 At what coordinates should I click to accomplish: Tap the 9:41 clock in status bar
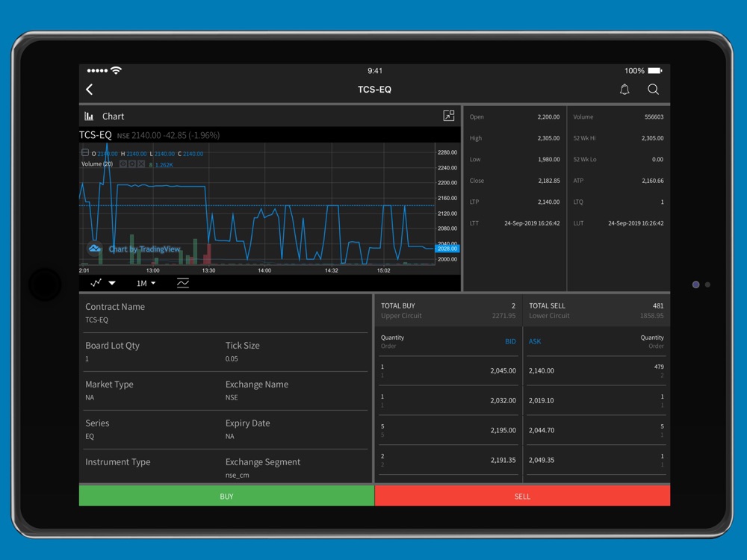375,70
